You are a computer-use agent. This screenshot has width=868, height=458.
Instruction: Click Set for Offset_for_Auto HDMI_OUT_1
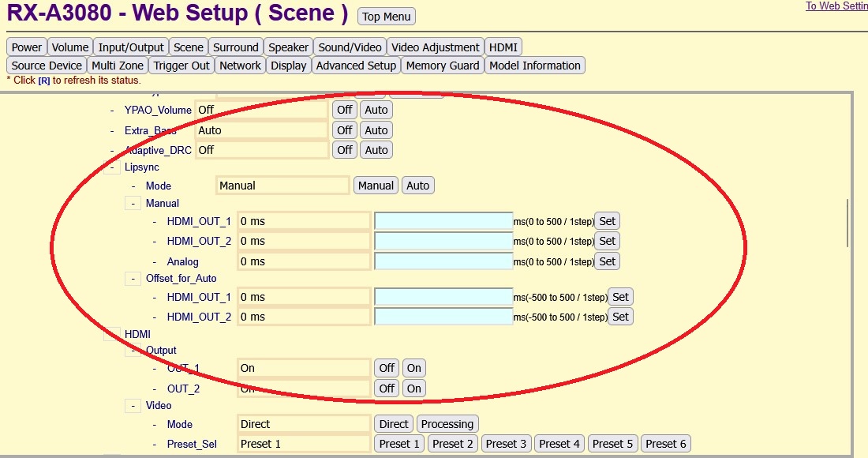[620, 297]
